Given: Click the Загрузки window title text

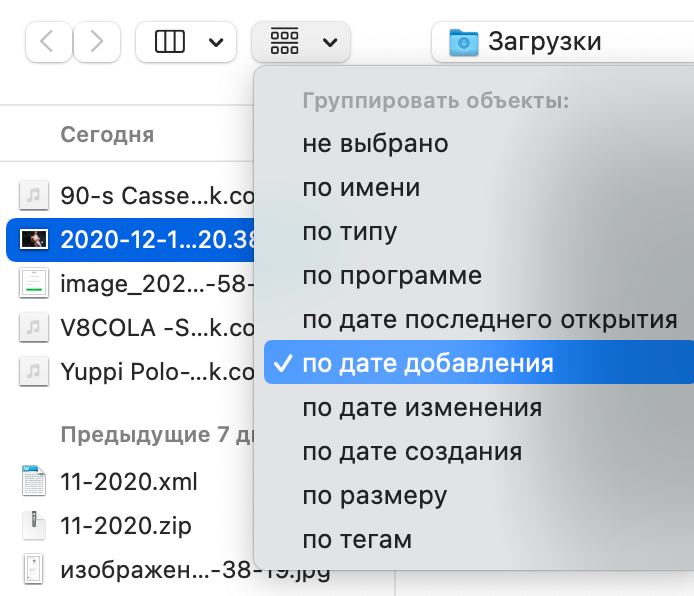Looking at the screenshot, I should 544,42.
